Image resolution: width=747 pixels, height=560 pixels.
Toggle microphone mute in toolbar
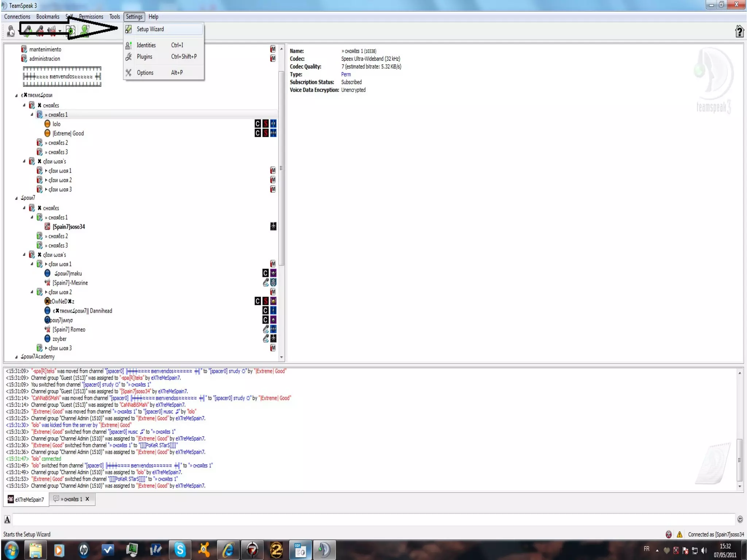(x=40, y=31)
